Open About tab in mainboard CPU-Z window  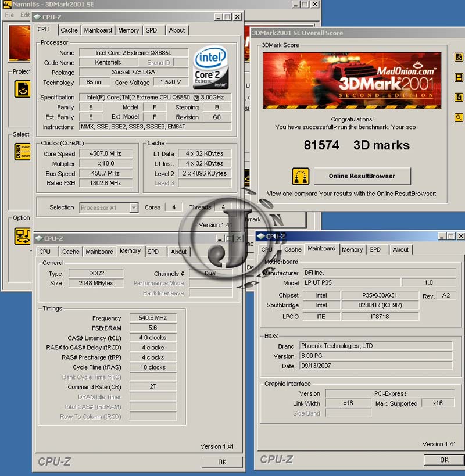point(400,249)
